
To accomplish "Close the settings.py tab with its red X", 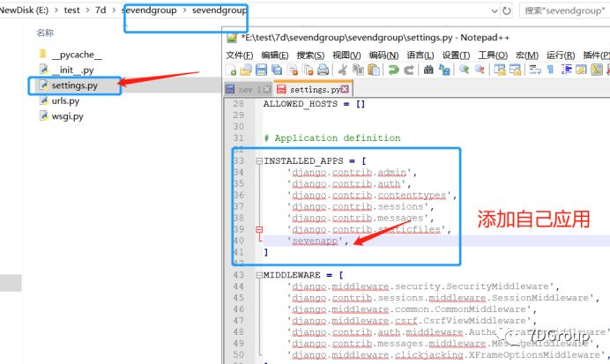I will (345, 89).
